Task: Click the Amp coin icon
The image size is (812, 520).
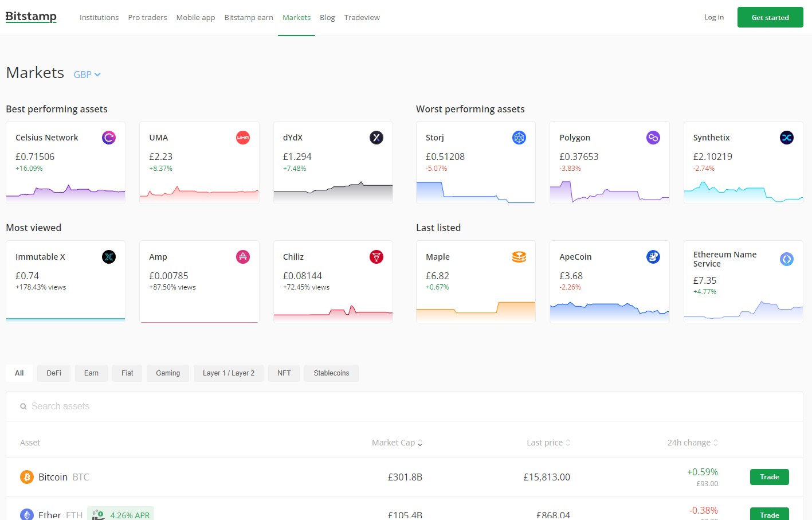Action: coord(243,257)
